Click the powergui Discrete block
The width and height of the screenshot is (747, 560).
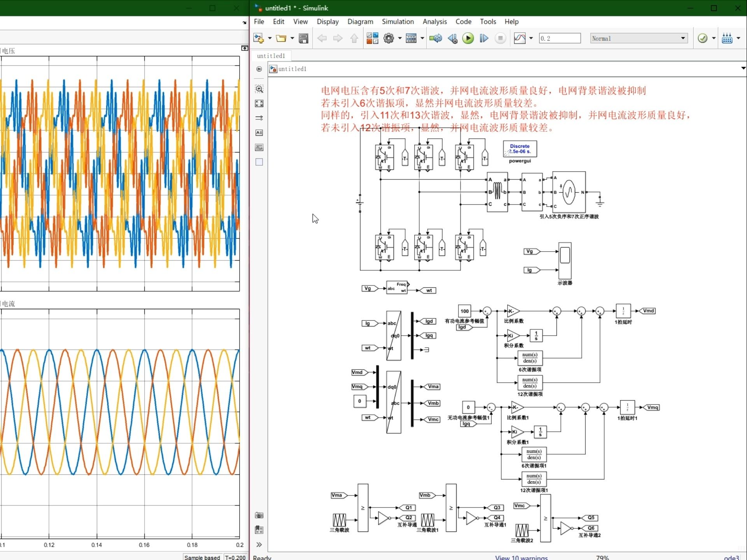pyautogui.click(x=520, y=149)
